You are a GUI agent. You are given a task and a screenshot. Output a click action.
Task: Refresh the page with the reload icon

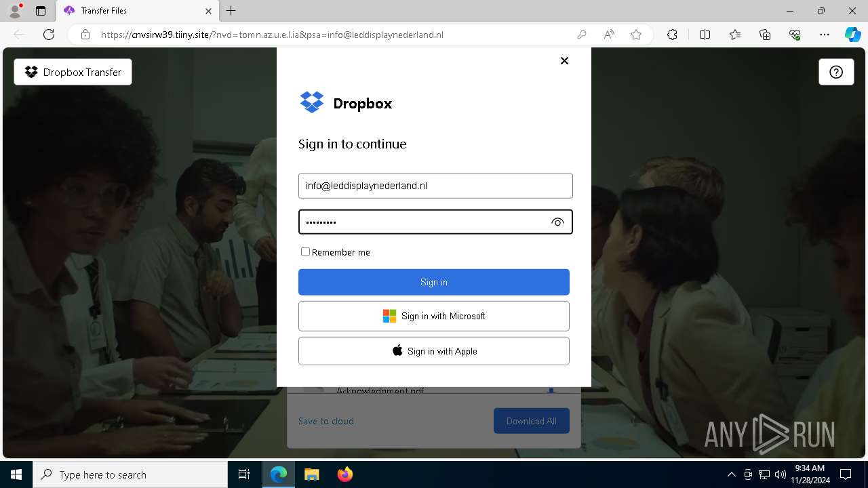[x=49, y=35]
